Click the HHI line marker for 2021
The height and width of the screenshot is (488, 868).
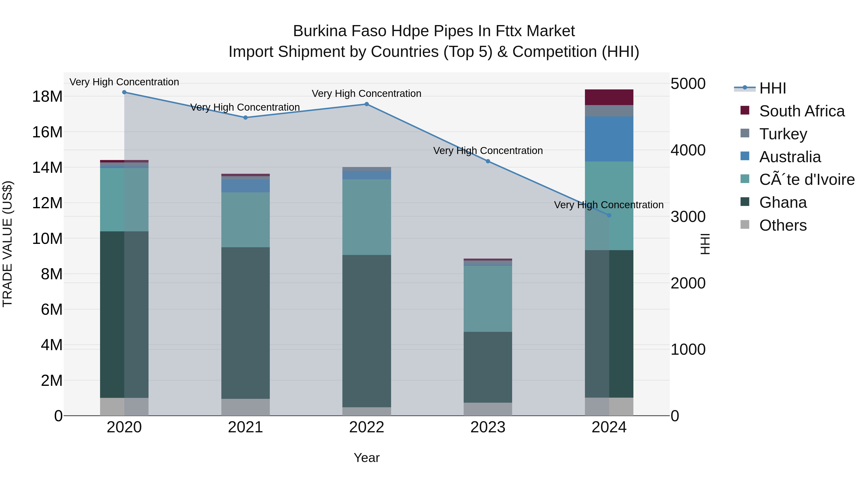point(246,118)
